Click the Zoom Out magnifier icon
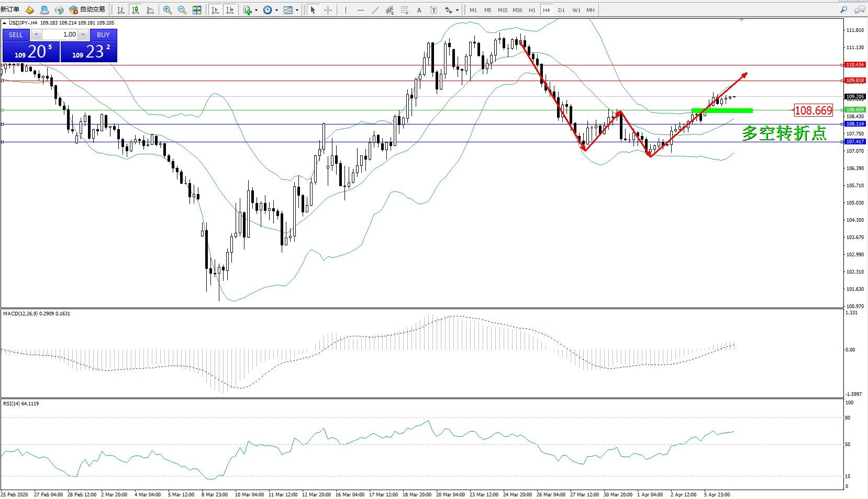The image size is (868, 499). [x=182, y=10]
